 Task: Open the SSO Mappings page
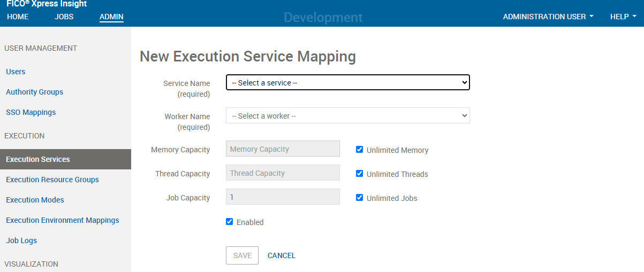(x=31, y=112)
